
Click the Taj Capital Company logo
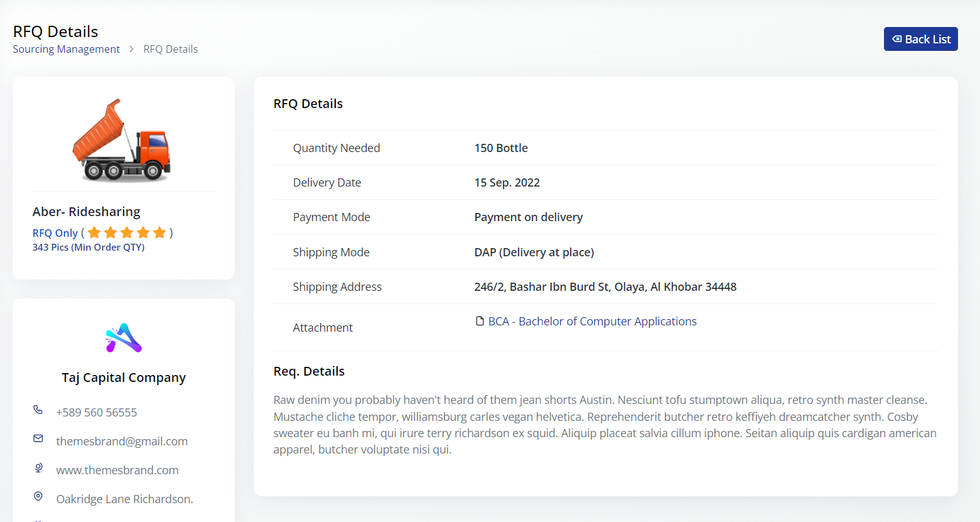coord(124,338)
